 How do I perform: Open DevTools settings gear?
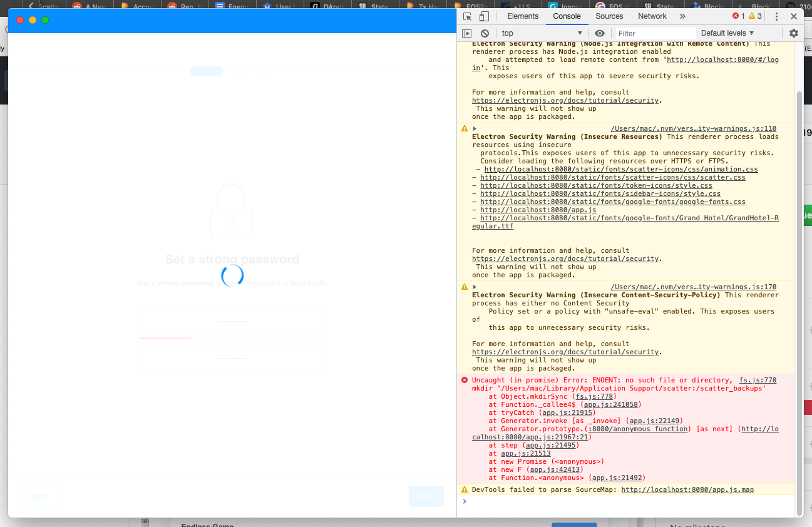pyautogui.click(x=794, y=33)
